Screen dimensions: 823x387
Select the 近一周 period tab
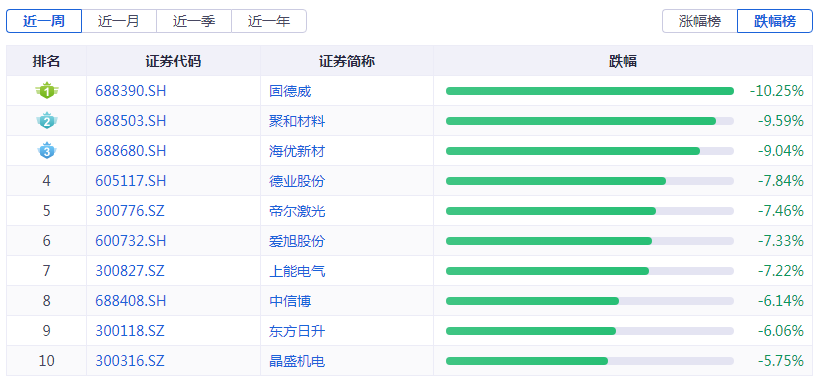coord(44,21)
